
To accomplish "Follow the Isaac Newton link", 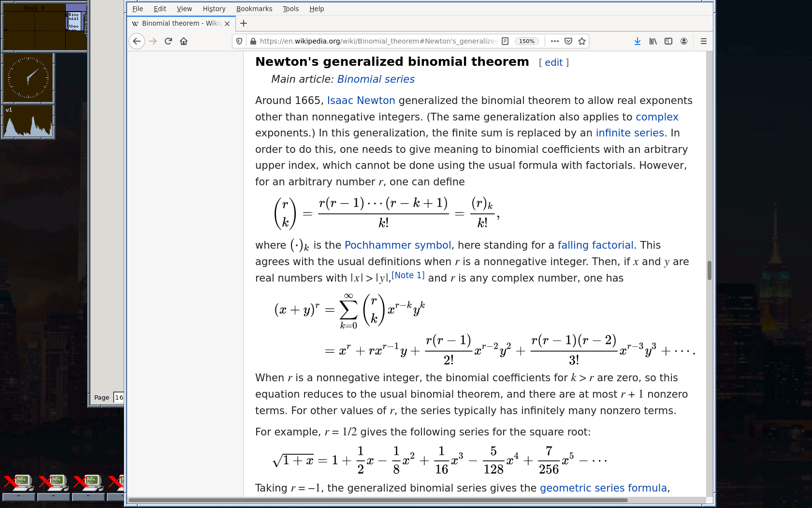I will tap(361, 101).
